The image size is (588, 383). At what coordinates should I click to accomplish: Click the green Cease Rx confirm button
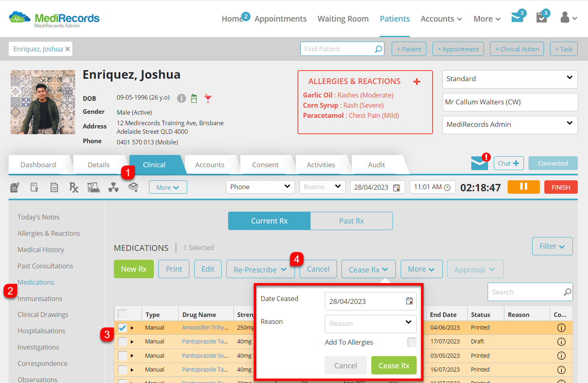[394, 365]
